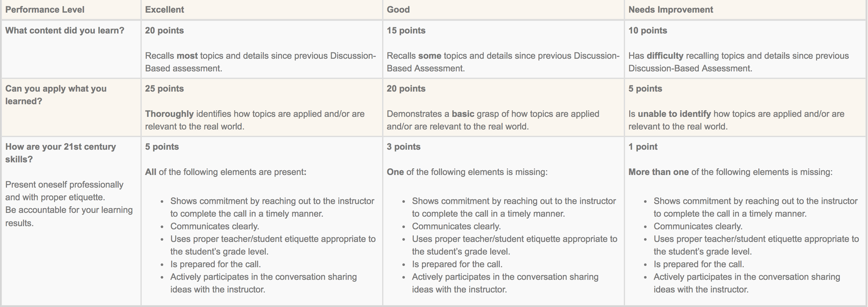Image resolution: width=868 pixels, height=307 pixels.
Task: Click the 'What content did you learn?' row label
Action: pyautogui.click(x=65, y=30)
